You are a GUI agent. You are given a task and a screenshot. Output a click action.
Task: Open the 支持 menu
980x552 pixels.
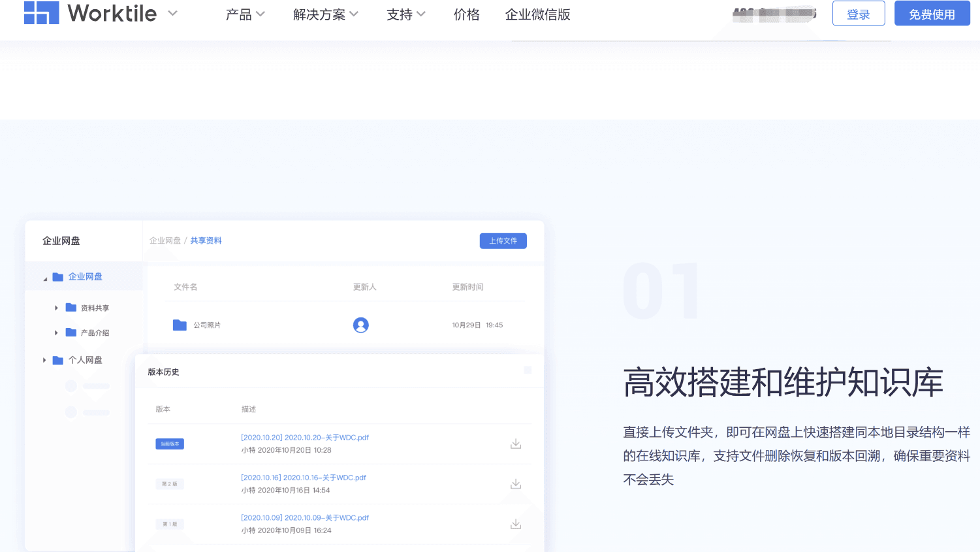point(406,14)
